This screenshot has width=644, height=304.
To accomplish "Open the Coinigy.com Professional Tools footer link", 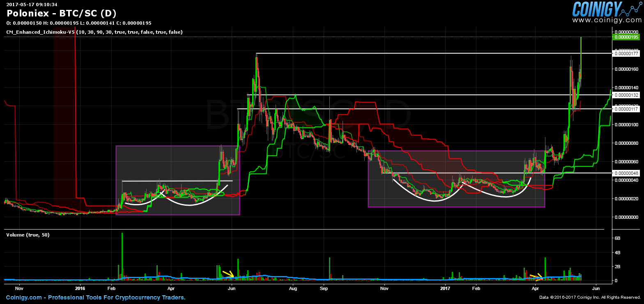I will tap(96, 297).
